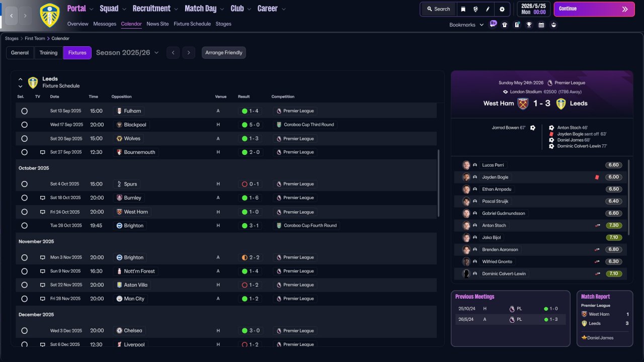Collapse the Leeds fixture list with up chevron
The width and height of the screenshot is (644, 362).
[21, 79]
